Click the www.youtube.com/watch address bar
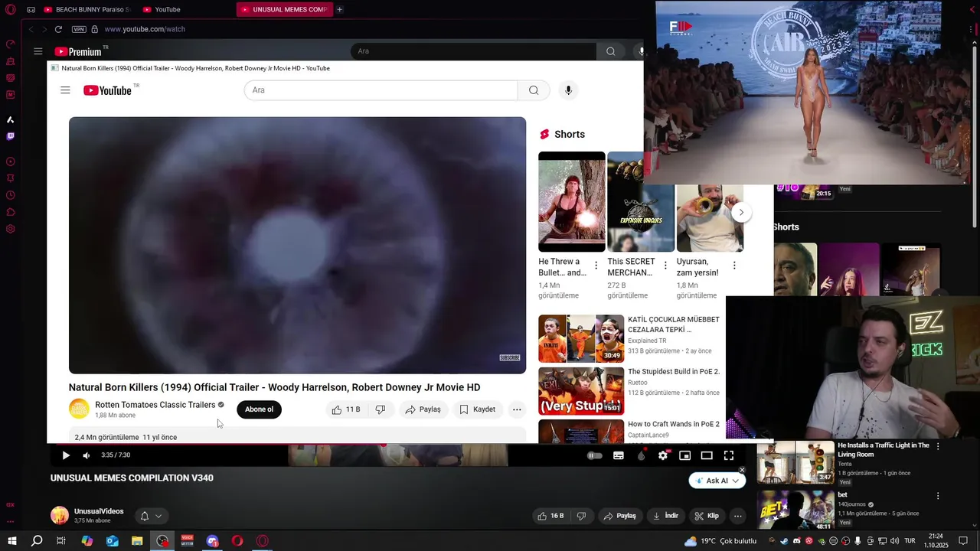 tap(144, 29)
